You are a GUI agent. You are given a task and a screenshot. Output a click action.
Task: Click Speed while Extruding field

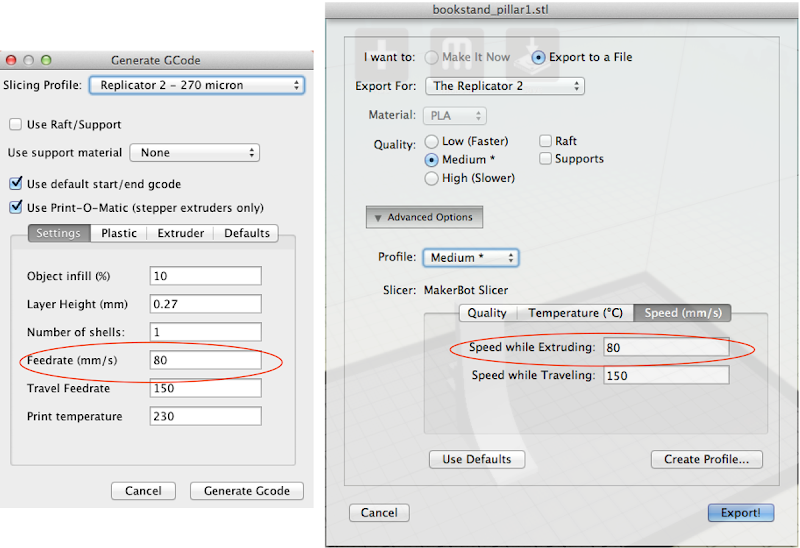pyautogui.click(x=666, y=347)
